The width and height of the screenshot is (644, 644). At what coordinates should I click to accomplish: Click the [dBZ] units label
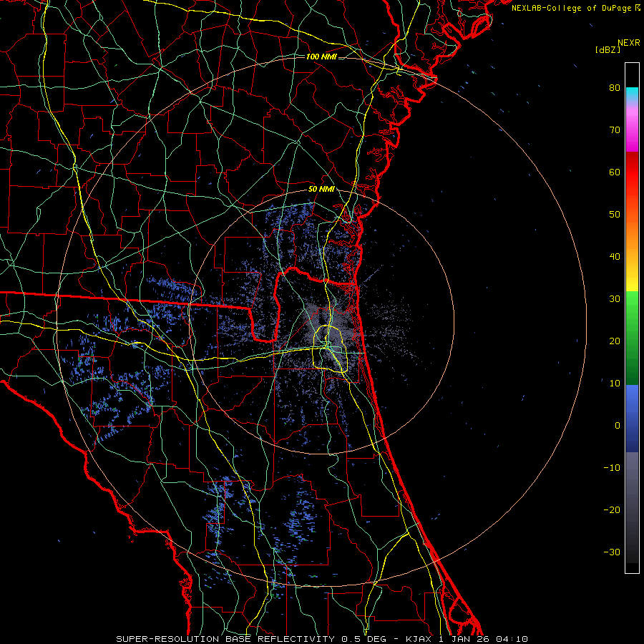[x=608, y=49]
